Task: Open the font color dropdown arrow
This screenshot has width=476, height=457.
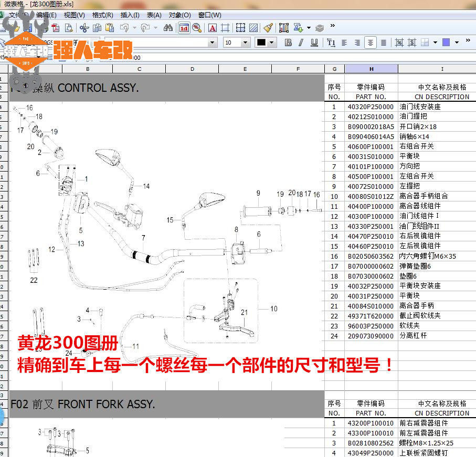Action: (272, 42)
